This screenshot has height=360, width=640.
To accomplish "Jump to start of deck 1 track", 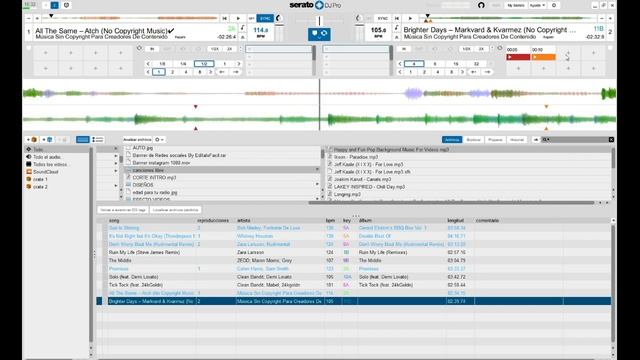I will (224, 18).
